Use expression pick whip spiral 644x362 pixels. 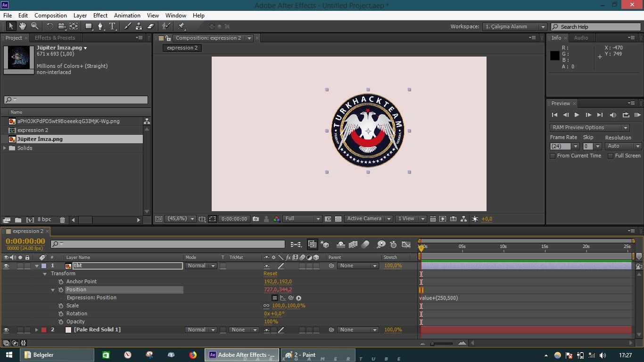291,298
